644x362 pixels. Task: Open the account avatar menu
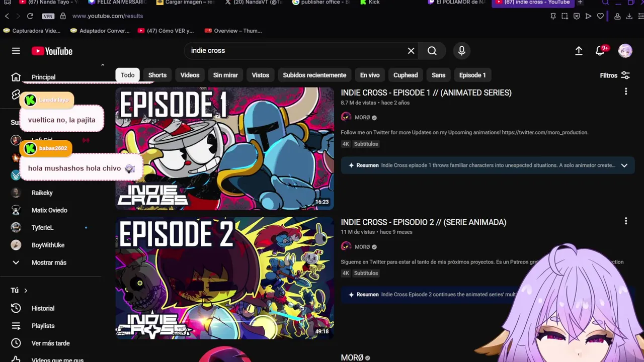625,51
